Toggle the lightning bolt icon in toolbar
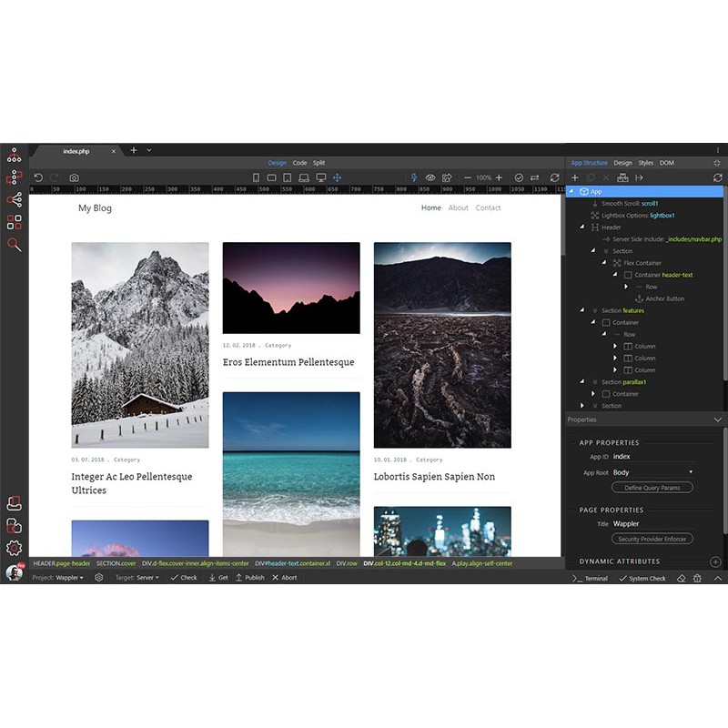Screen dimensions: 728x728 (414, 177)
